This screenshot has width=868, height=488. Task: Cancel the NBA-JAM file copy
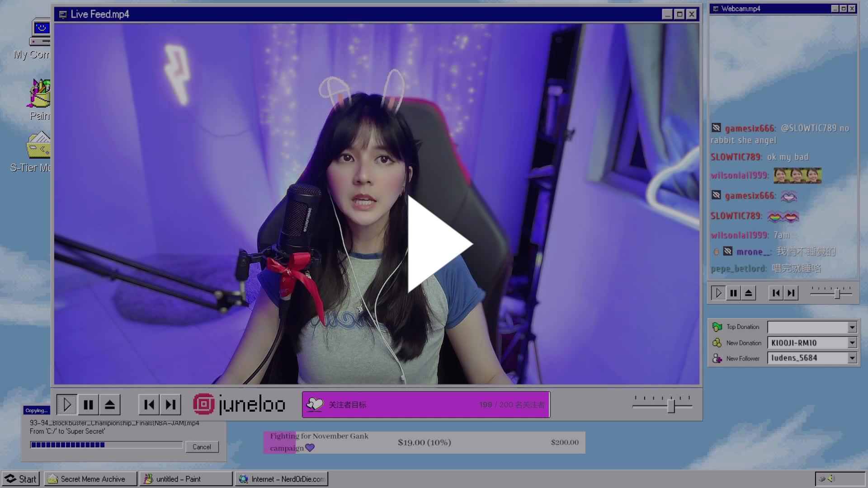click(202, 446)
